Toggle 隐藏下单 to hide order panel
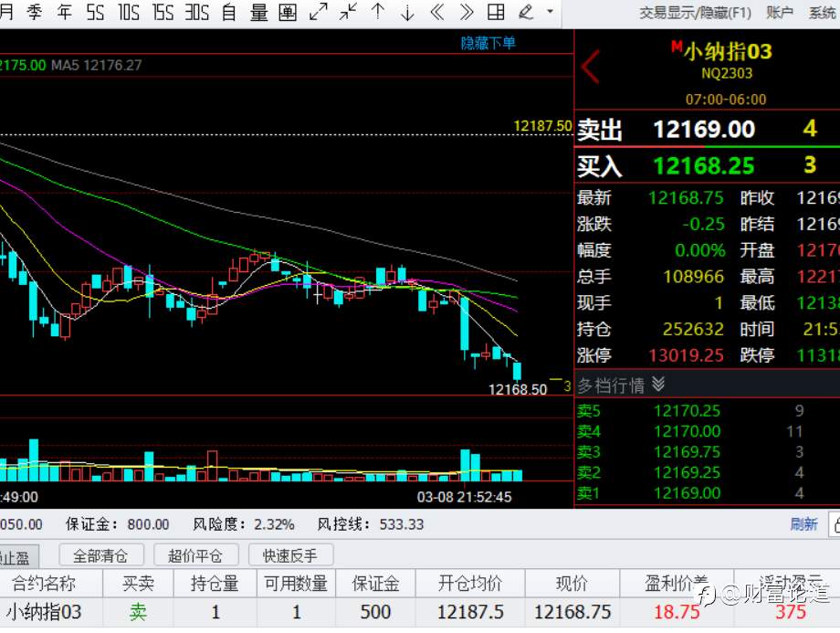The width and height of the screenshot is (840, 633). 488,43
